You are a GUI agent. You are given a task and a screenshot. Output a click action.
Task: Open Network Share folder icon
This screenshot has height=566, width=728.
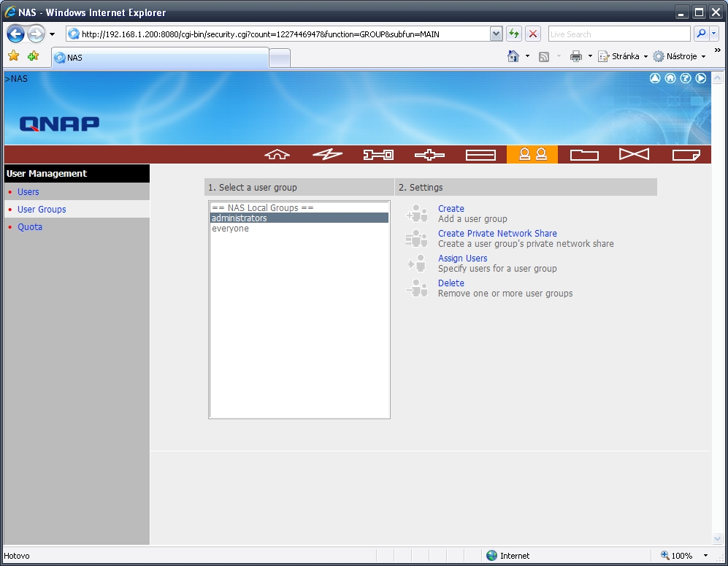(584, 155)
